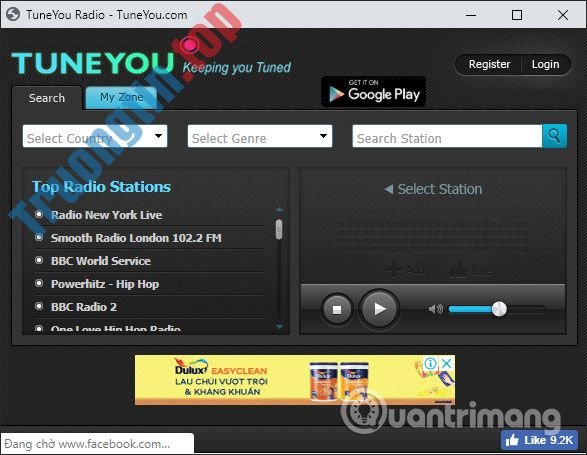This screenshot has height=455, width=587.
Task: Close the Dulux advertisement
Action: (x=446, y=363)
